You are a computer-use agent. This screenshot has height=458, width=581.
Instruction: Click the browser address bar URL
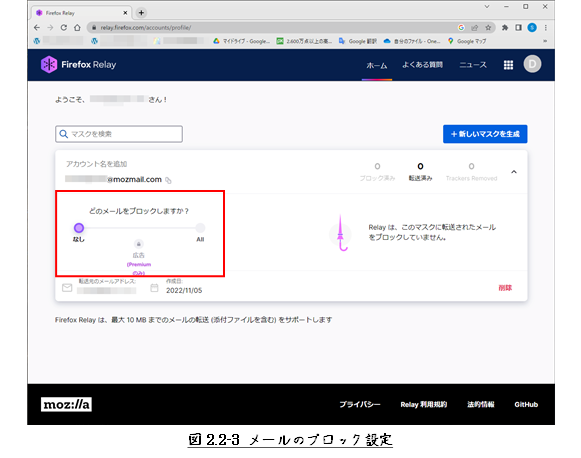[146, 28]
